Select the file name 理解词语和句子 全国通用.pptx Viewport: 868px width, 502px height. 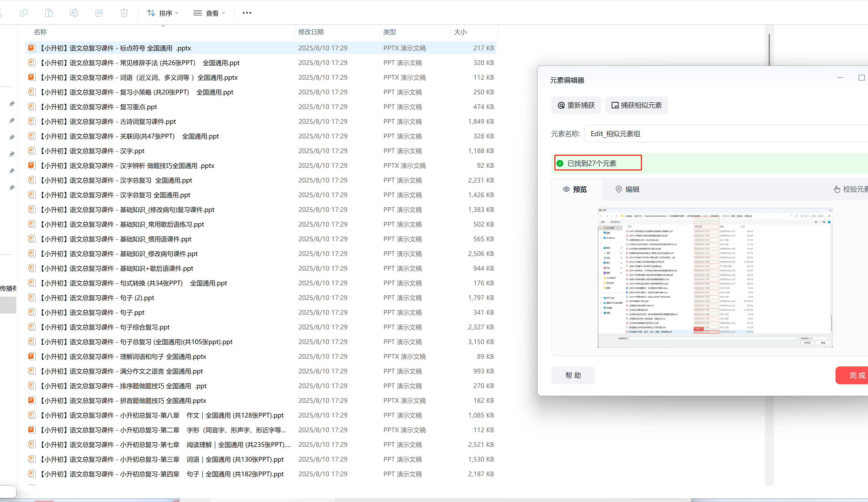pos(123,357)
